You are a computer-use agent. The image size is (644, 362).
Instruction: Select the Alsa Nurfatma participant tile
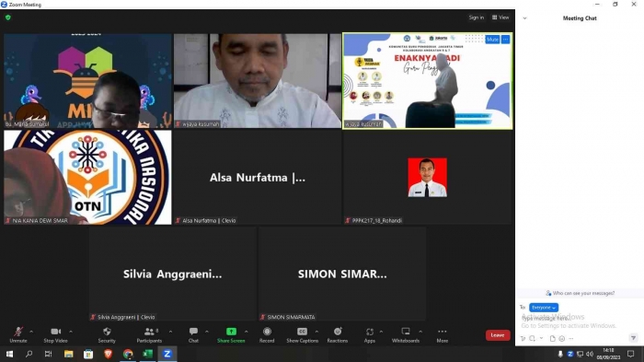(258, 177)
